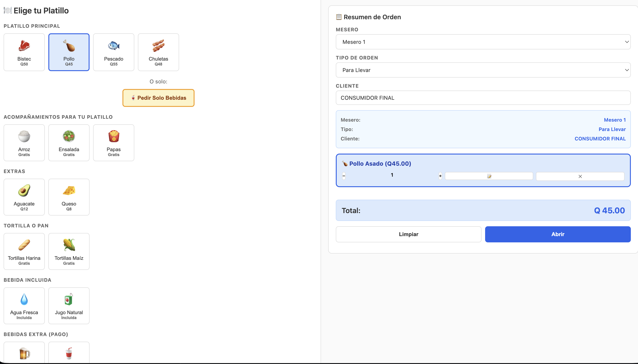Click the Abrir order button
Screen dimensions: 638x364
558,234
